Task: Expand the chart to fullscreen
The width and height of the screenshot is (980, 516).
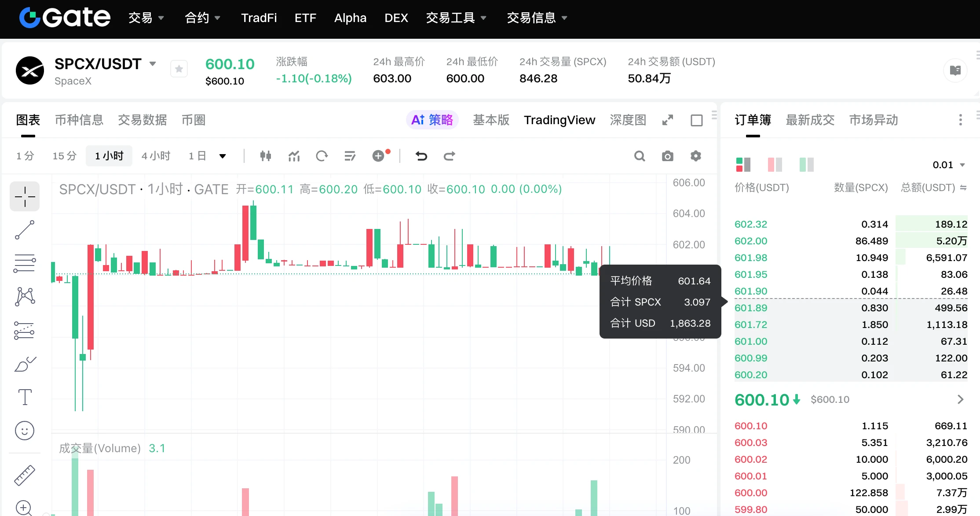Action: point(667,120)
